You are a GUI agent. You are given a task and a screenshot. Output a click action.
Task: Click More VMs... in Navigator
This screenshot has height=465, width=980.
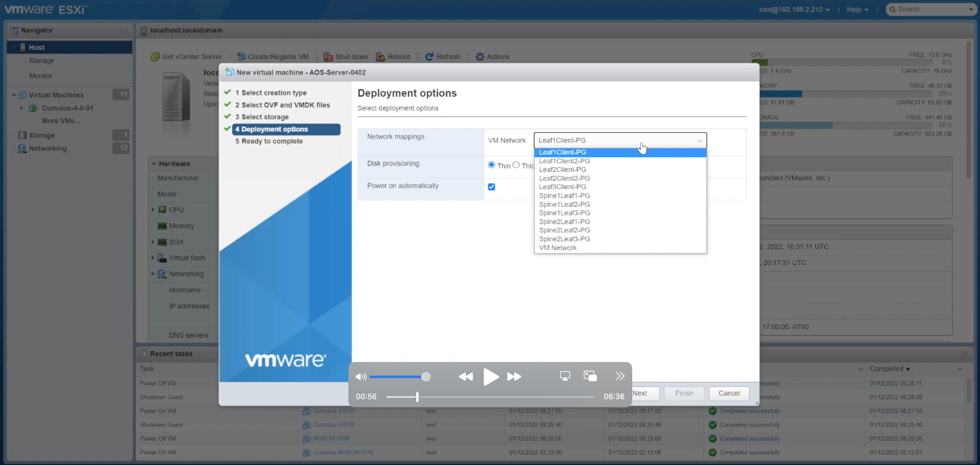point(61,121)
